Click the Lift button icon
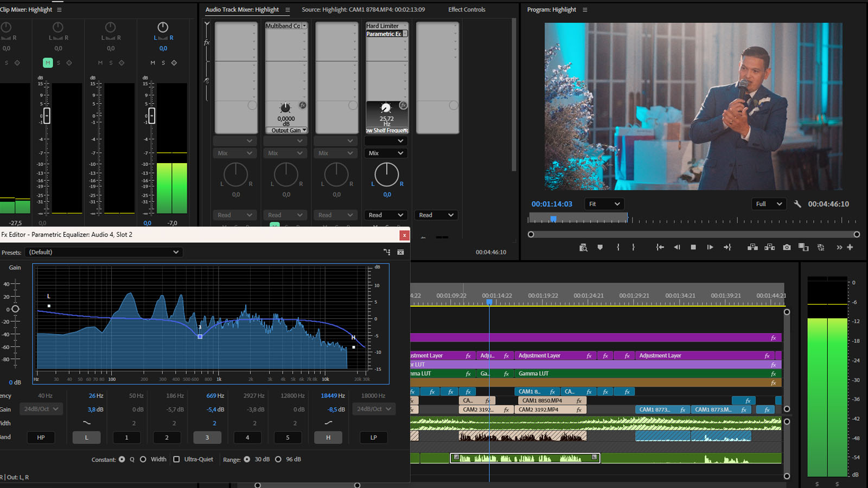 (x=752, y=247)
